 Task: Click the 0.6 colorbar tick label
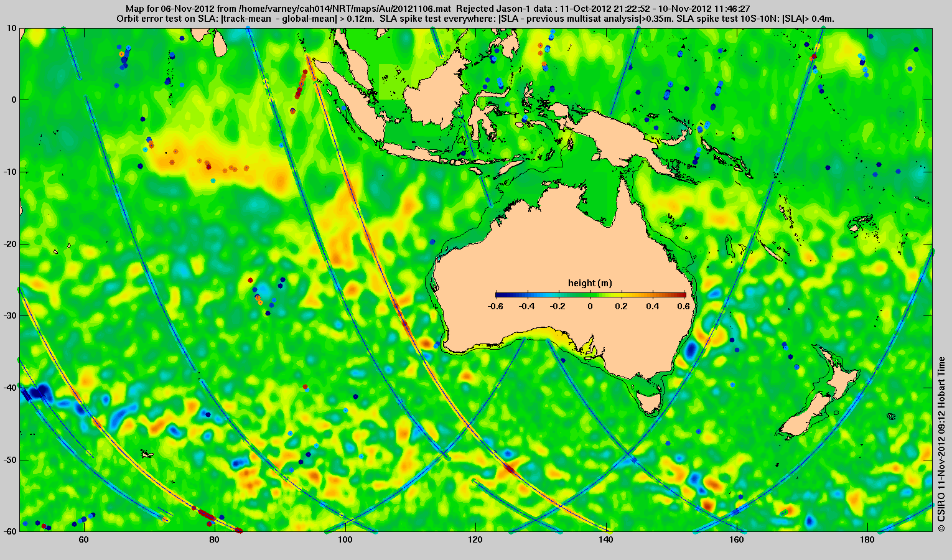[x=685, y=306]
